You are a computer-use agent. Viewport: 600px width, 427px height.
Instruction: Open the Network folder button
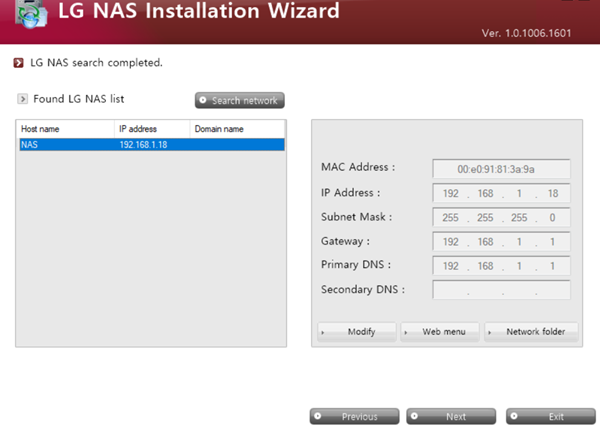[x=532, y=332]
